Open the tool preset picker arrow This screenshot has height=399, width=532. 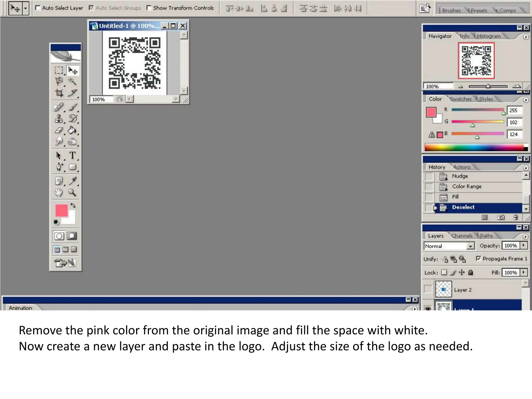25,8
